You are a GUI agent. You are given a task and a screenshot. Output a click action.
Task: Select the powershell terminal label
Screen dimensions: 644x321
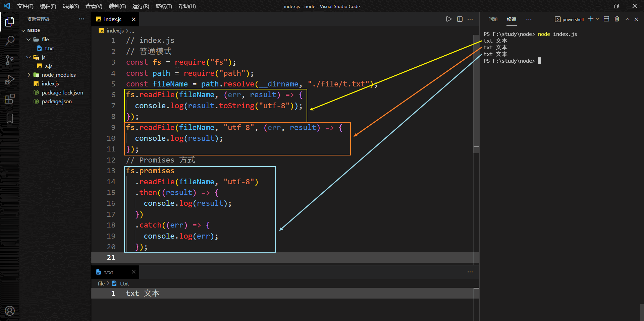point(569,19)
